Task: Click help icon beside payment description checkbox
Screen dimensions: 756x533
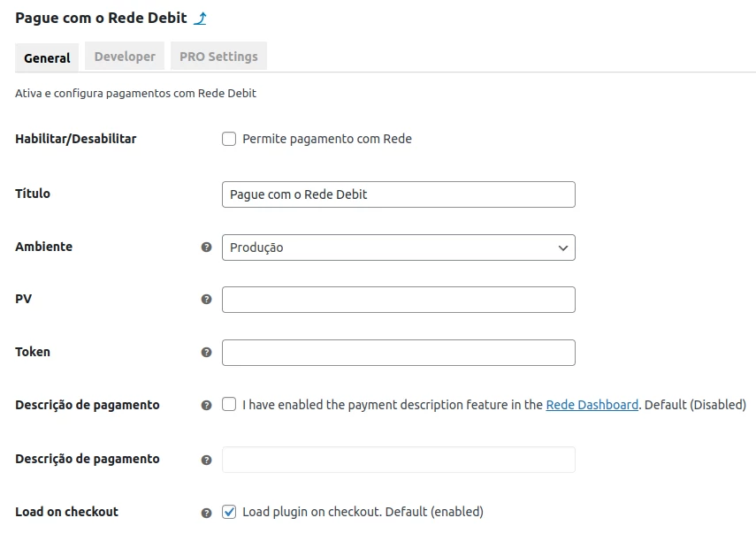Action: pos(207,406)
